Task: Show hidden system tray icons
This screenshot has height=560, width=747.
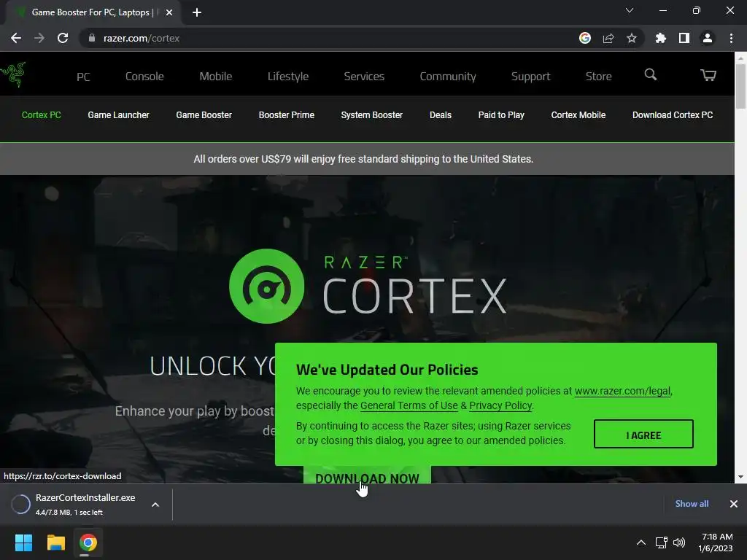Action: (641, 542)
